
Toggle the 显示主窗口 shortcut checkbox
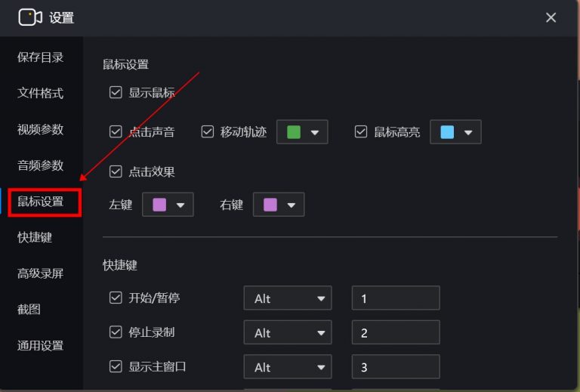(x=116, y=367)
